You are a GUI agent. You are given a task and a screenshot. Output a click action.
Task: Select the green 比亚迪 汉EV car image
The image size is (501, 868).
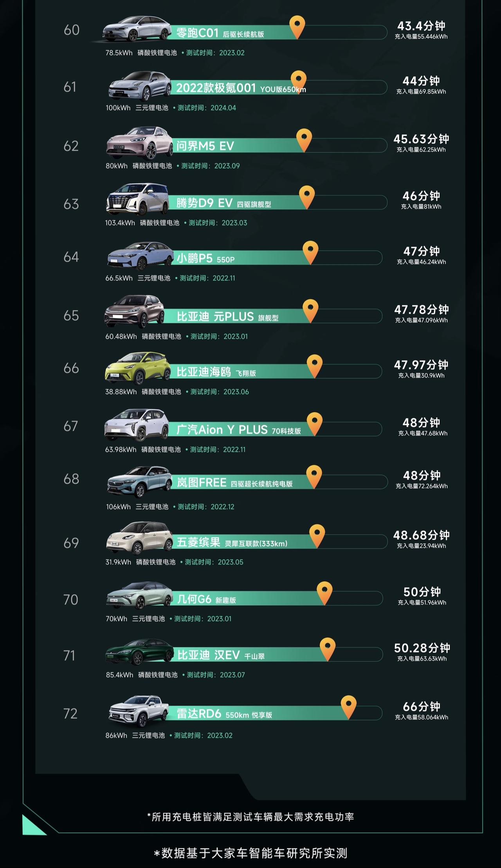tap(139, 651)
